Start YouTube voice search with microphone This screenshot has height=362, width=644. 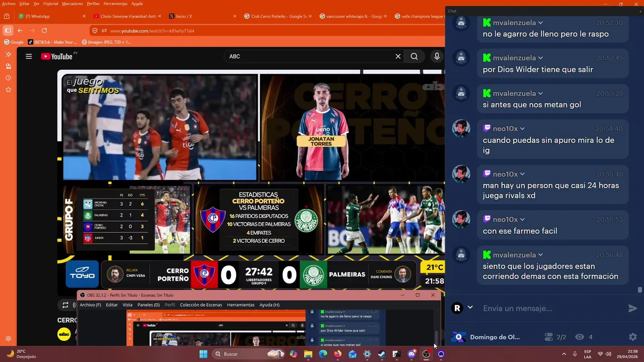[x=437, y=56]
